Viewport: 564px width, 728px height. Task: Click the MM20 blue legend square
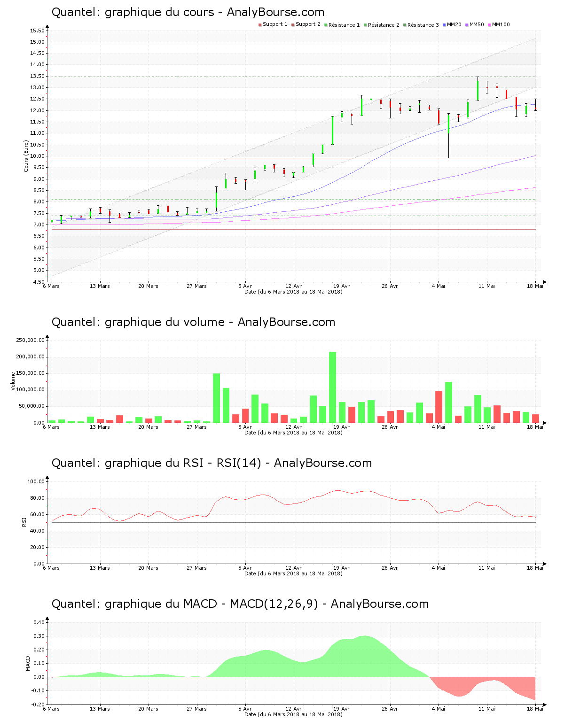pyautogui.click(x=444, y=25)
